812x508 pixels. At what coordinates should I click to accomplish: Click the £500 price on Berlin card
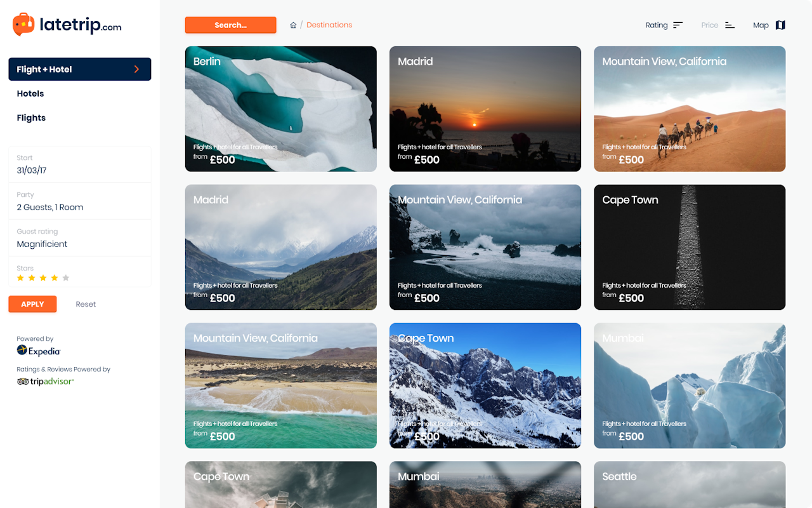pyautogui.click(x=223, y=160)
